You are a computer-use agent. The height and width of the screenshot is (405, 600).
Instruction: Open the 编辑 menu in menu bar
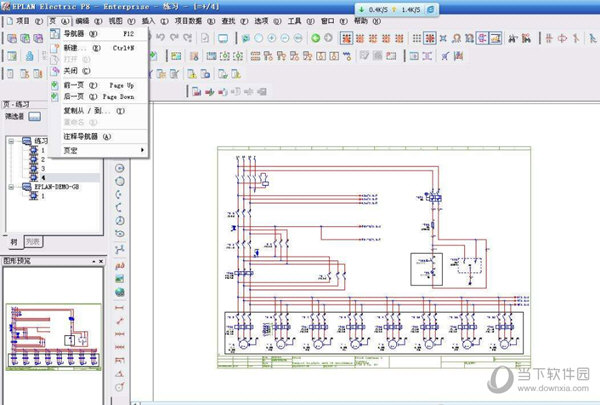pyautogui.click(x=88, y=21)
